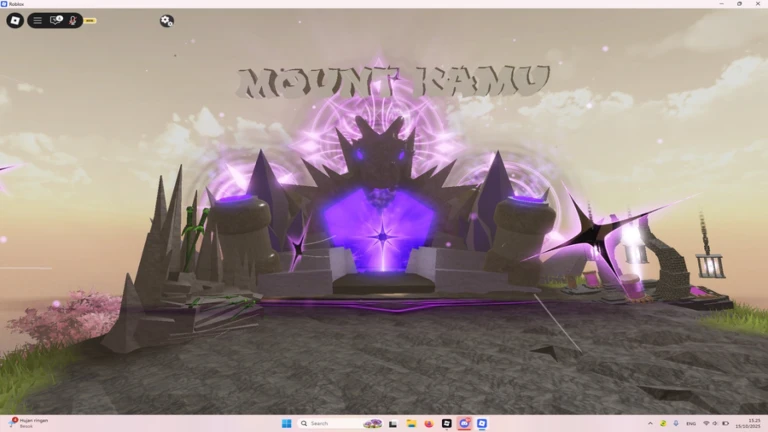
Task: Open the hamburger list menu in top bar
Action: point(37,21)
